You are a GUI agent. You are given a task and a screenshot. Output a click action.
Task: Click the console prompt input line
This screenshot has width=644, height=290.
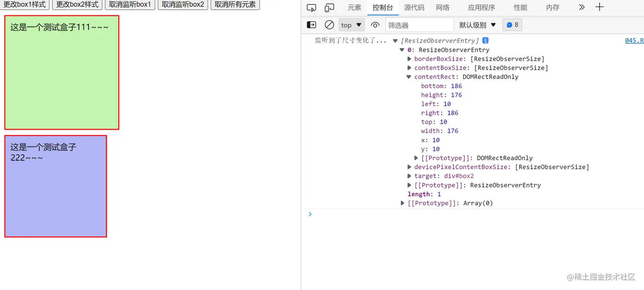[473, 214]
